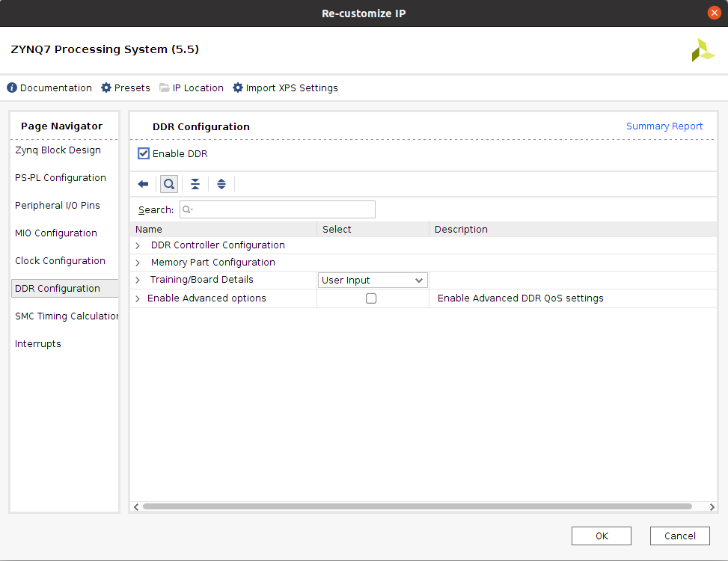Click the search field magnifier icon

[187, 209]
